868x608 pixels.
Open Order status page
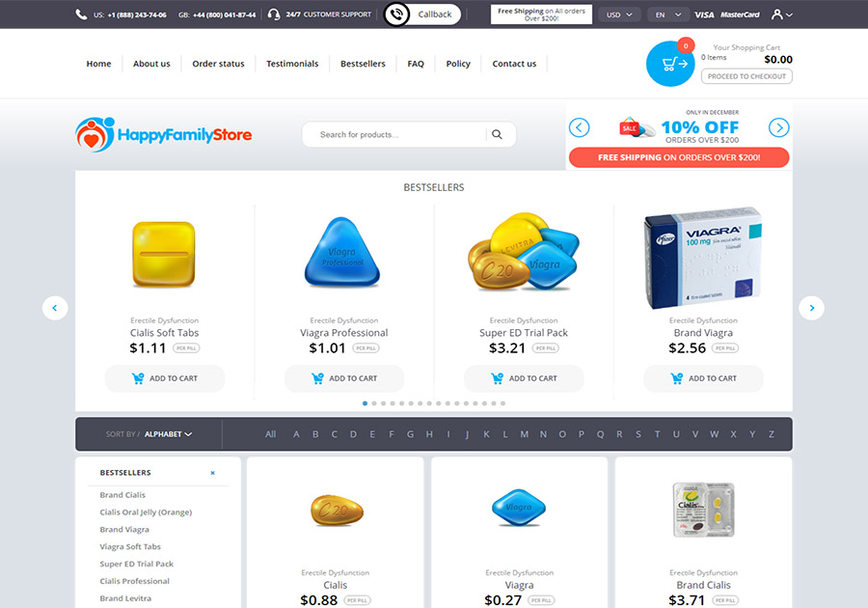[x=218, y=64]
